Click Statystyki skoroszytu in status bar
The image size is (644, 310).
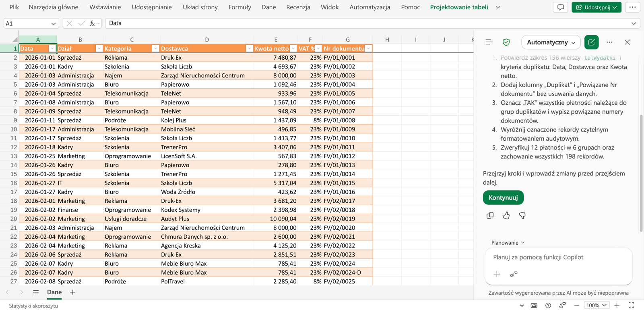[33, 306]
